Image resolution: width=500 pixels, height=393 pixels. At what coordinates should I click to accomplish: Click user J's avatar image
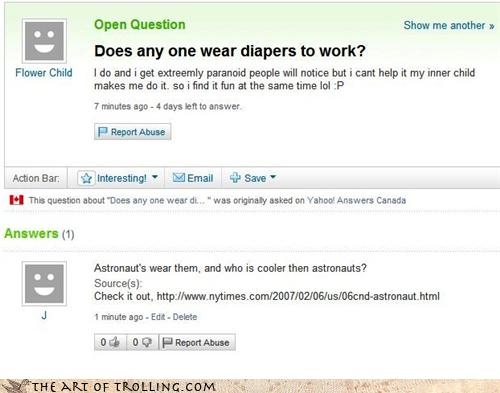coord(44,284)
